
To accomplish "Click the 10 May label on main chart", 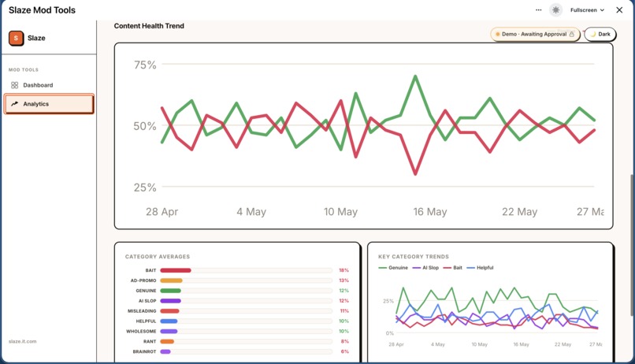I will point(340,212).
